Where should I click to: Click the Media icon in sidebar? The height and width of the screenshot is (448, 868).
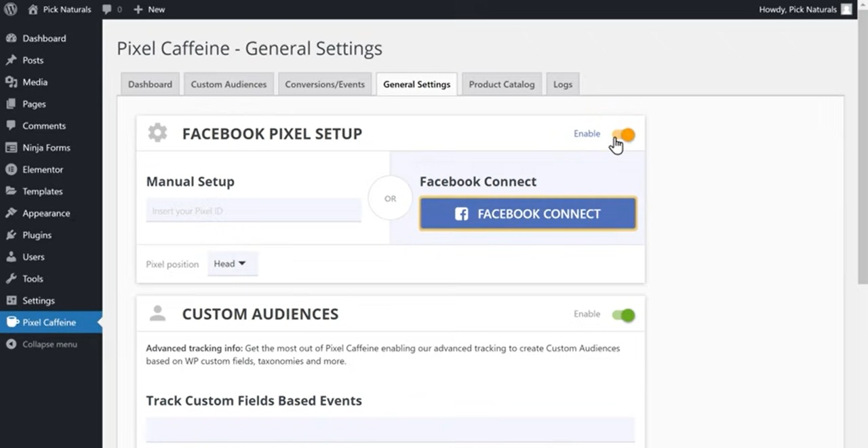(11, 82)
